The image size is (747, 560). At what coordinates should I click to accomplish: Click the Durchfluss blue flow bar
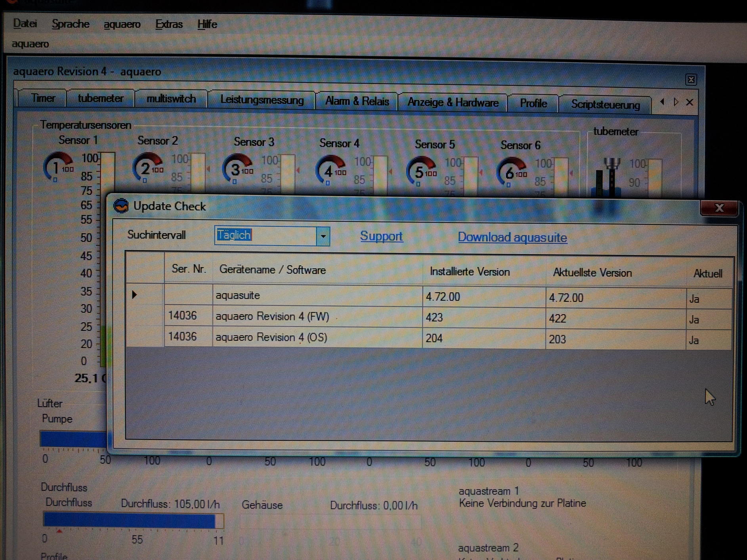pyautogui.click(x=133, y=521)
